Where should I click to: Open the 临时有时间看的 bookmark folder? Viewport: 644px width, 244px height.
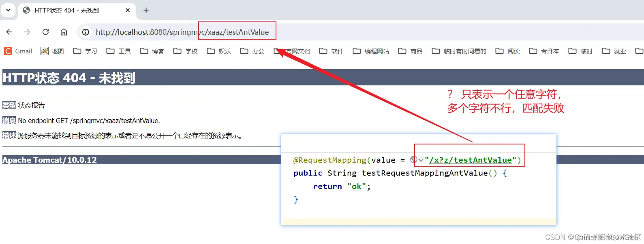(459, 51)
